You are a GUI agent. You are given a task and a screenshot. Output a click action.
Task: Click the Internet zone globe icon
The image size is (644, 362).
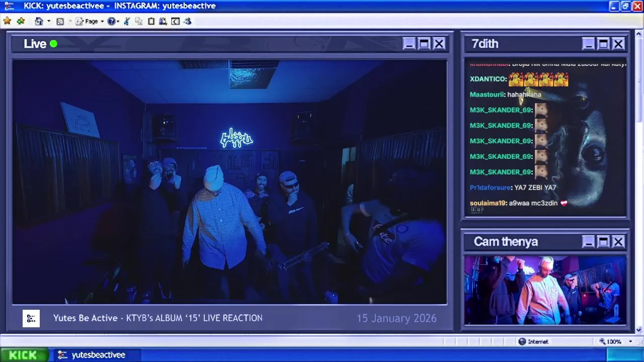click(522, 341)
